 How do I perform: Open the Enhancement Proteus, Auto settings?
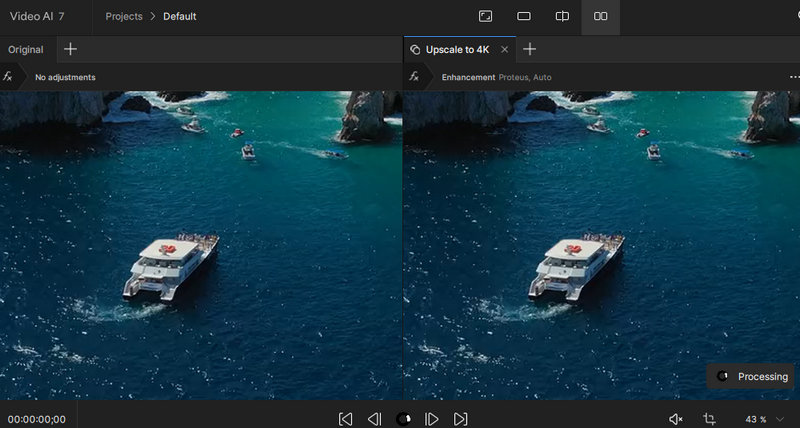click(x=496, y=78)
